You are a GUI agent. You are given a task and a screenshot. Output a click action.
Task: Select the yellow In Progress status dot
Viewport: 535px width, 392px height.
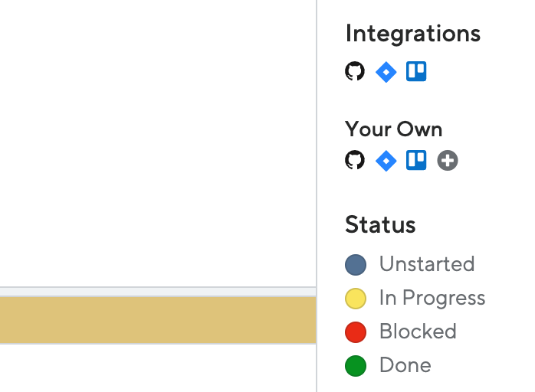356,299
